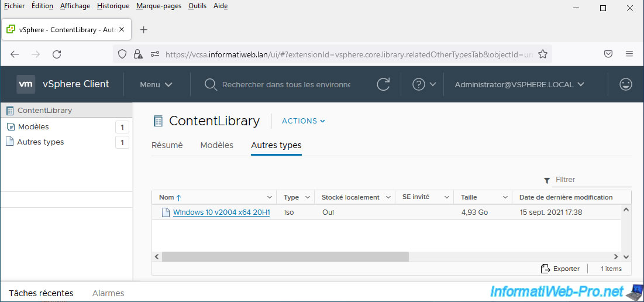The height and width of the screenshot is (302, 644).
Task: Open a new browser tab
Action: tap(144, 30)
